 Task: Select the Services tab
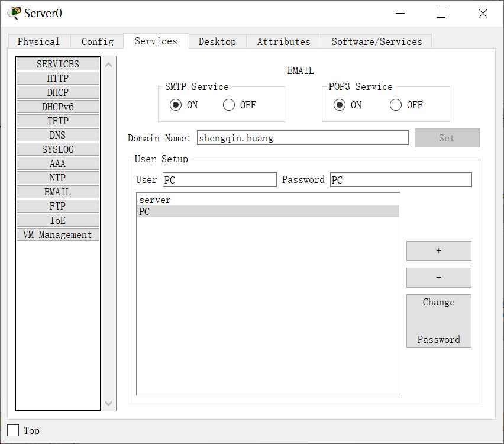[156, 41]
